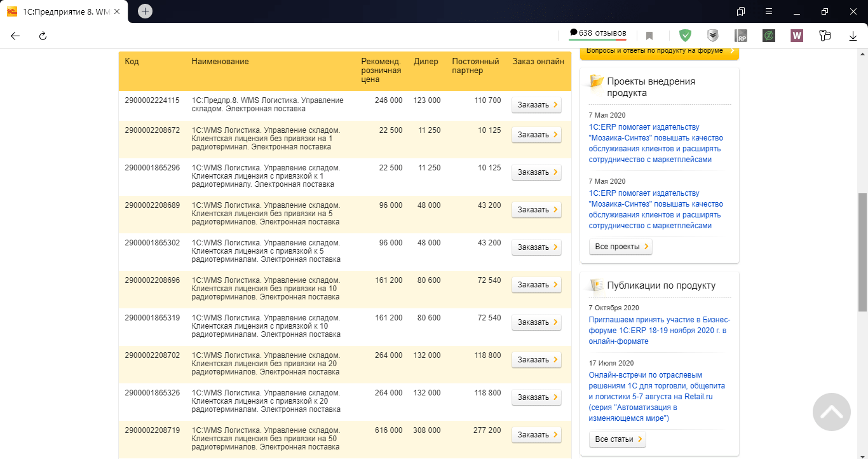This screenshot has height=459, width=868.
Task: Click the scroll-to-top round arrow button
Action: (832, 412)
